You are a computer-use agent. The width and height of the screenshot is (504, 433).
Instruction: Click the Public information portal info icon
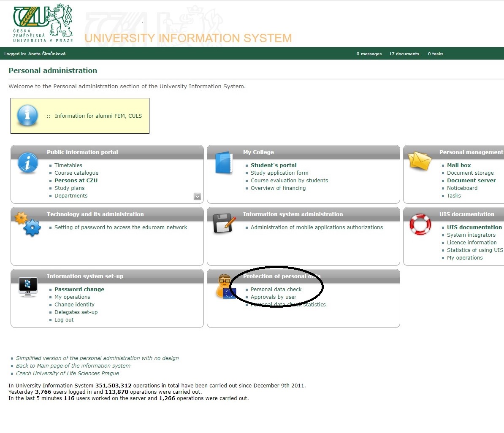pos(28,163)
